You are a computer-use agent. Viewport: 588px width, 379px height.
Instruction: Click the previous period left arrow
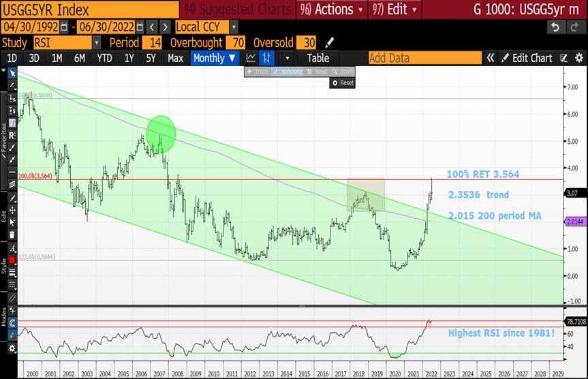(x=152, y=27)
